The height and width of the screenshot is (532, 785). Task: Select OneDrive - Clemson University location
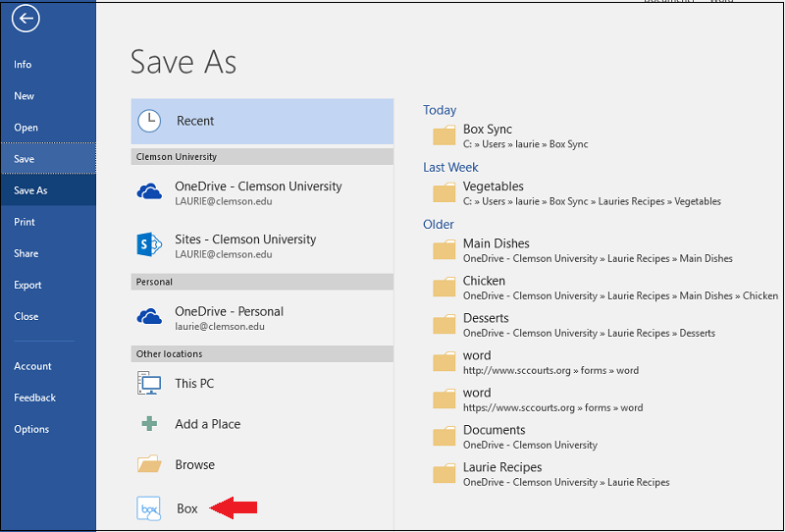(x=262, y=192)
